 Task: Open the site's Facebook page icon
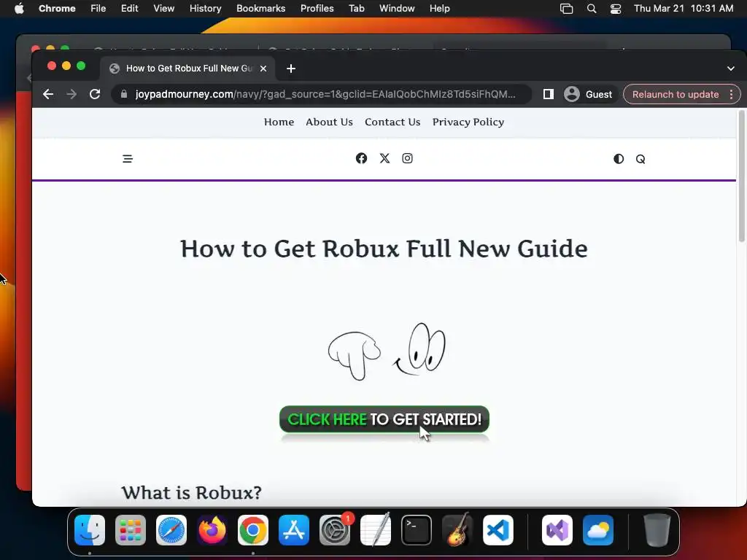[361, 158]
